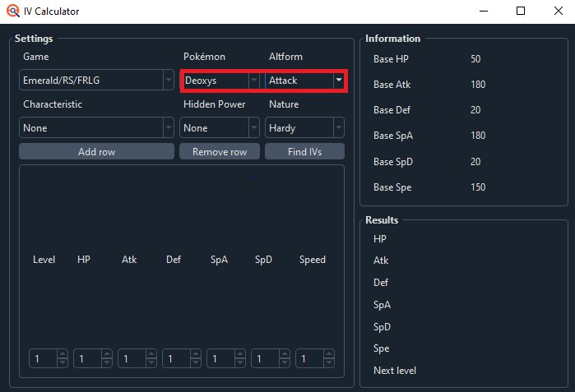
Task: Open the Pokémon dropdown showing Deoxys
Action: (220, 80)
